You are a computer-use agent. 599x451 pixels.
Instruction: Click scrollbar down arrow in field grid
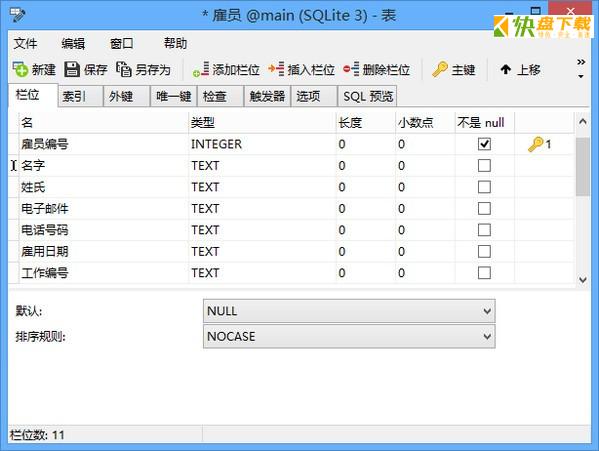583,280
